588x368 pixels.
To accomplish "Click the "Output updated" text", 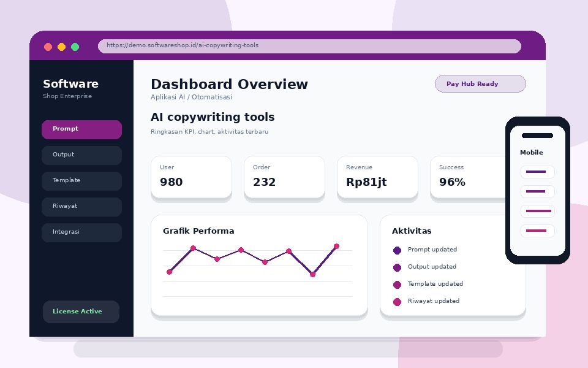I will pyautogui.click(x=432, y=267).
